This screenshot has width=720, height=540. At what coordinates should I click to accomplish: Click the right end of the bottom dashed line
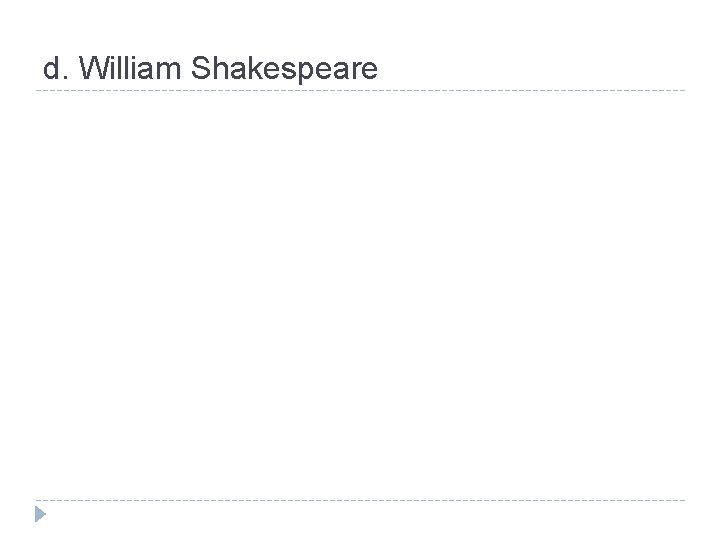click(x=684, y=500)
